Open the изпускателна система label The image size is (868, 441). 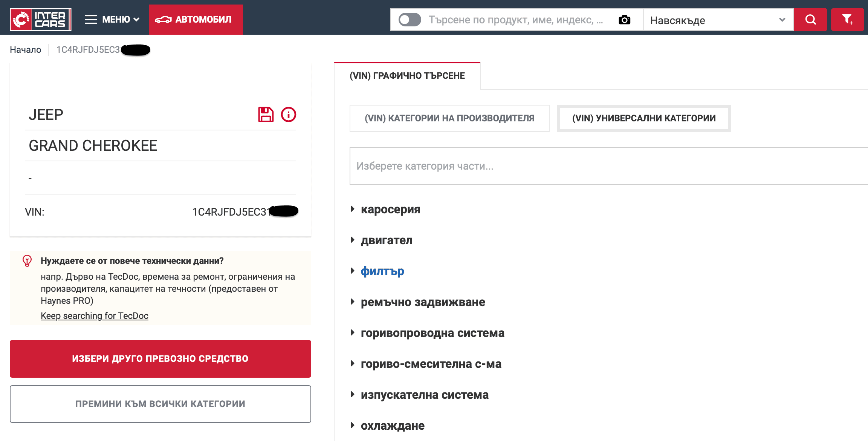coord(425,395)
